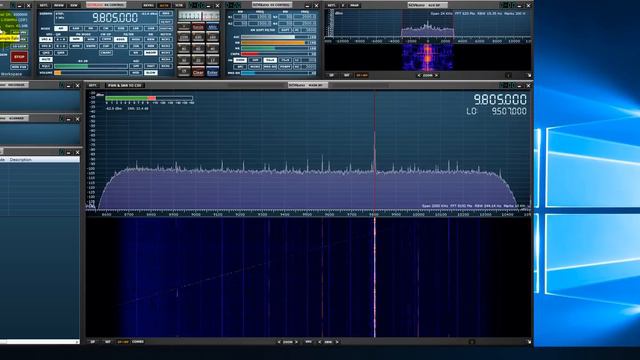
Task: Open the REVIEW tab in RX control
Action: pyautogui.click(x=59, y=5)
